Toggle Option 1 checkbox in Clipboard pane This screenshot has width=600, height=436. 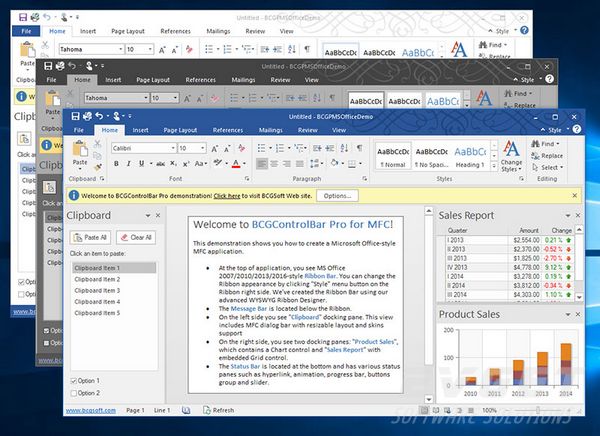coord(73,381)
